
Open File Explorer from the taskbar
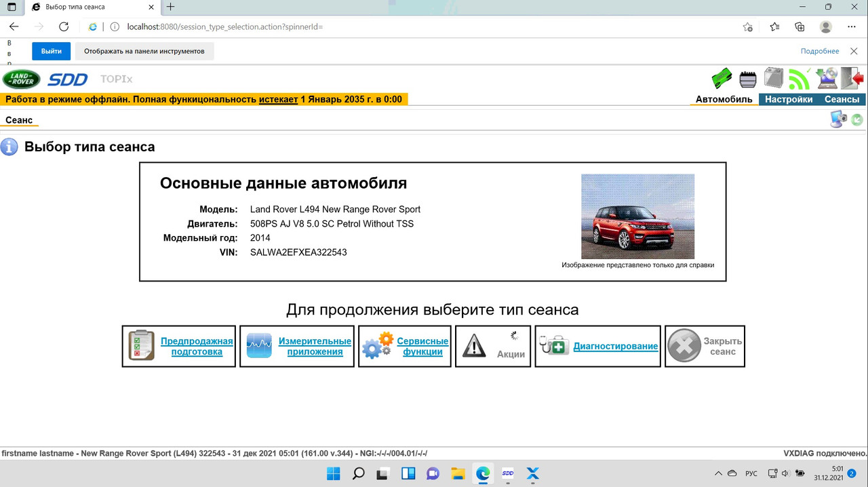[457, 473]
